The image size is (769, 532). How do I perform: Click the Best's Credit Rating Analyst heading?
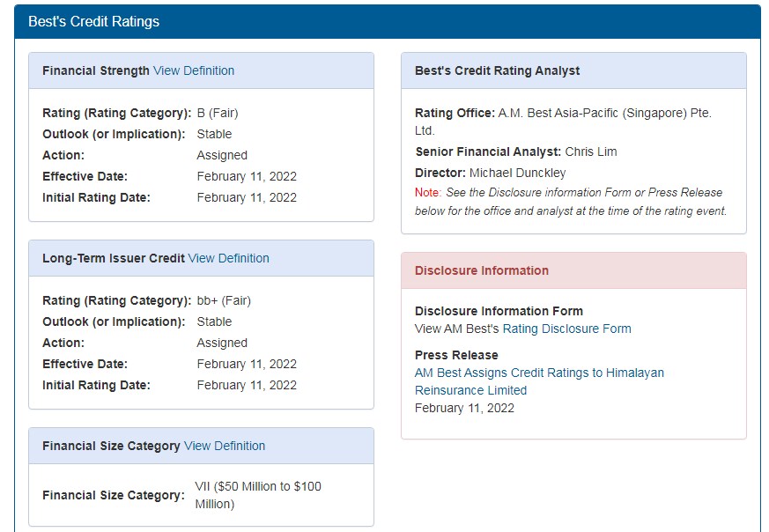click(497, 70)
